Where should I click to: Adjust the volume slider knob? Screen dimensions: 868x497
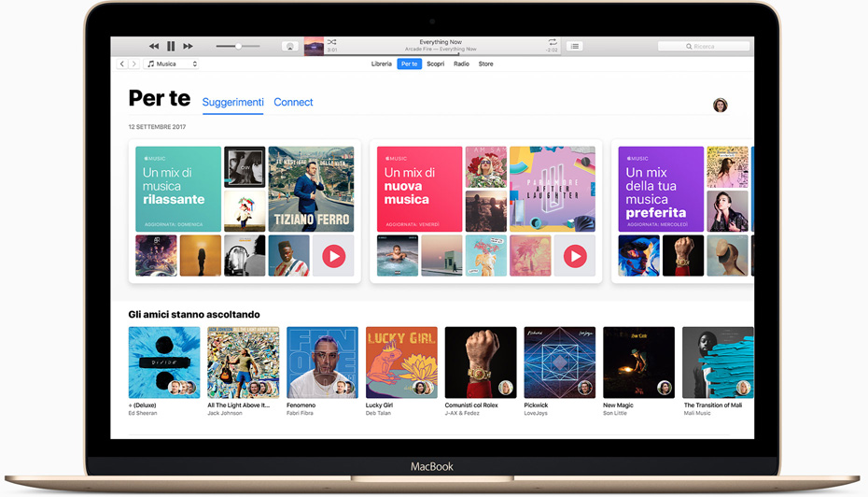click(x=238, y=46)
